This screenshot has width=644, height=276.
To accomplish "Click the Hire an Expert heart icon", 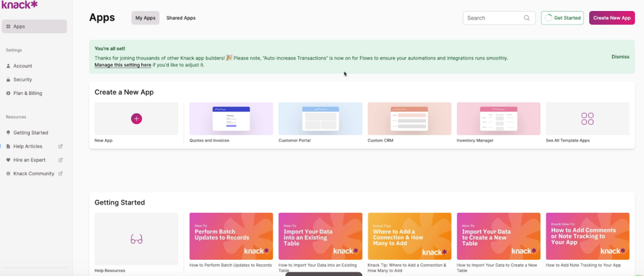I will (8, 160).
